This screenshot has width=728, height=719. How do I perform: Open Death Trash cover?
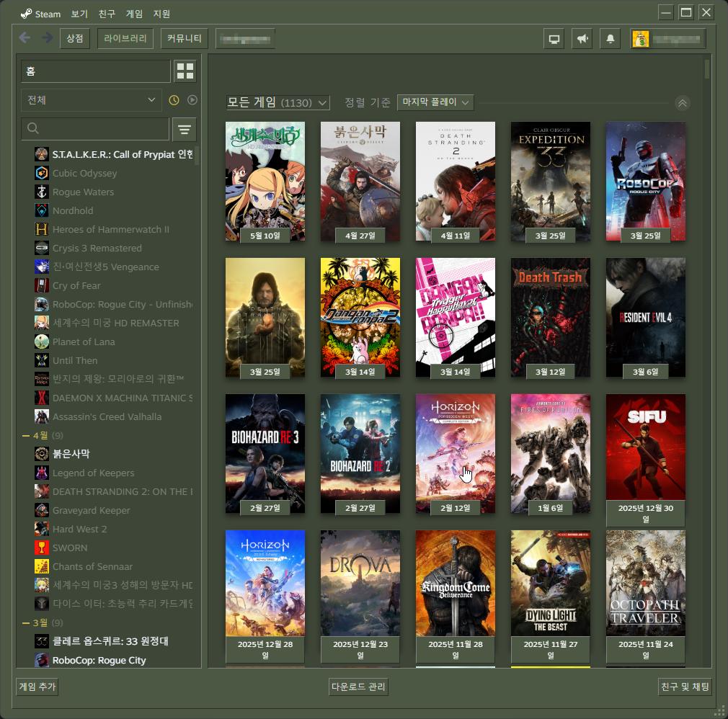coord(551,318)
